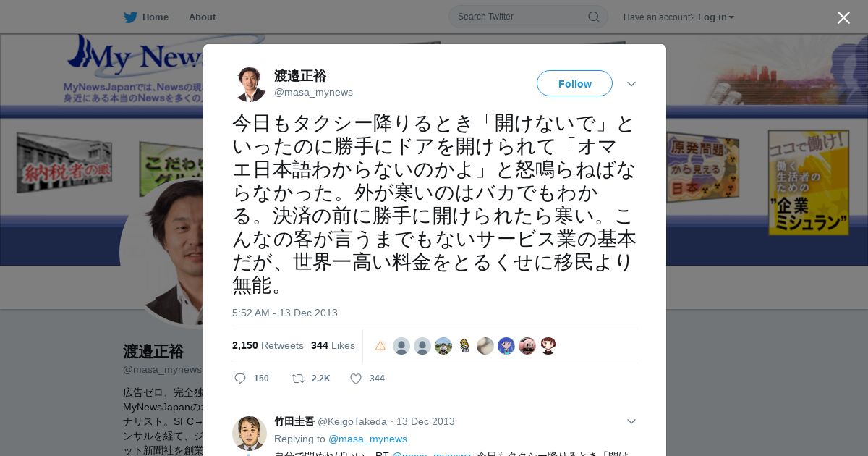Click the orange warning triangle icon
The image size is (868, 456).
coord(380,346)
